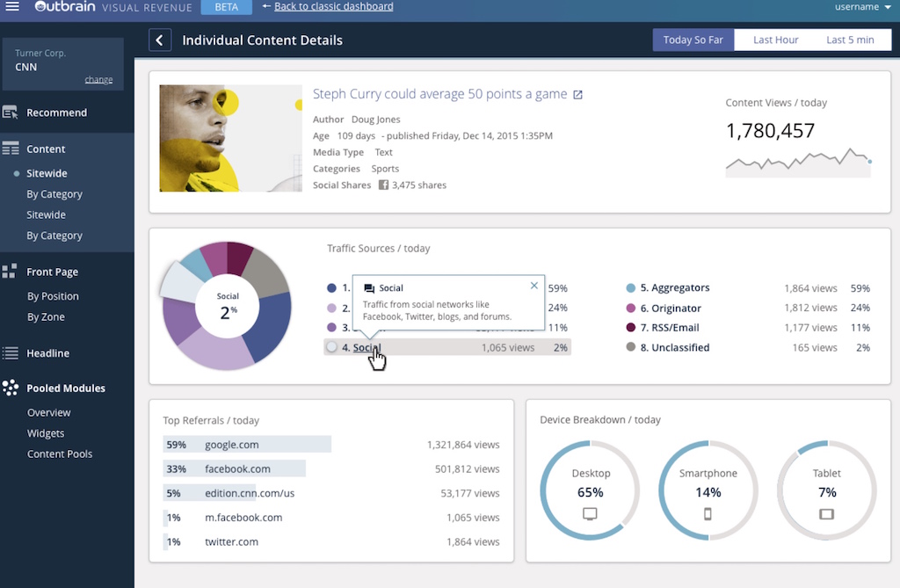Click the Smartphone device icon

708,514
